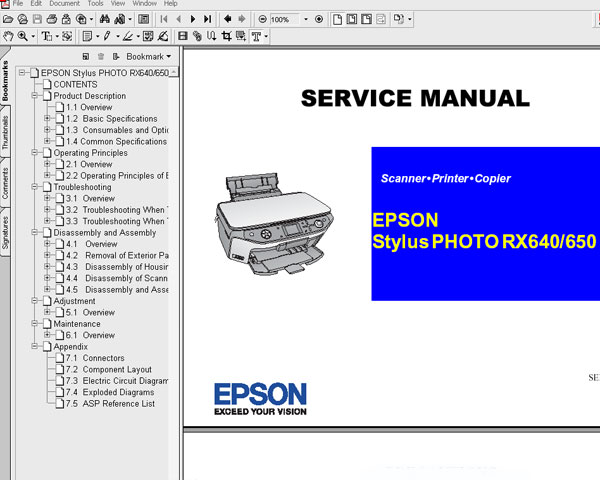Open the zoom percentage dropdown arrow
This screenshot has height=480, width=600.
pos(306,19)
